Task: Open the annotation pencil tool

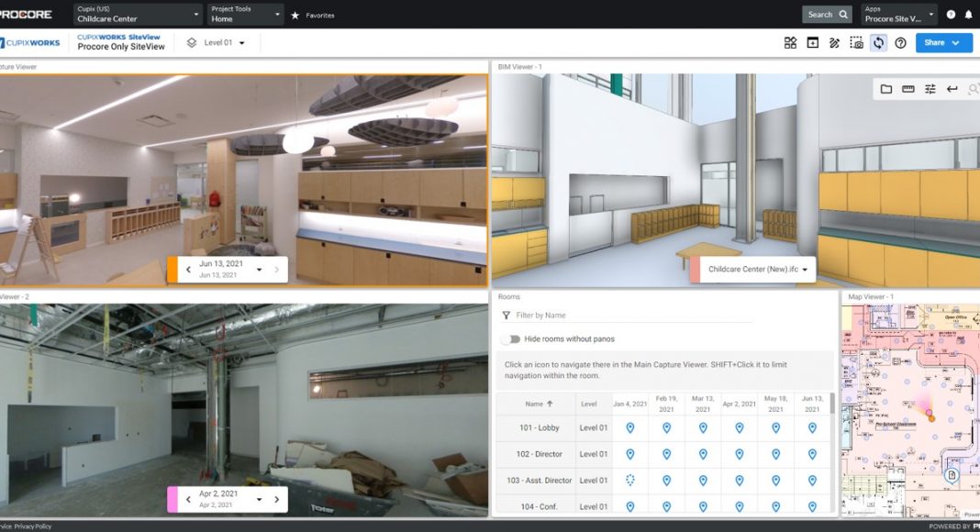Action: coord(834,43)
